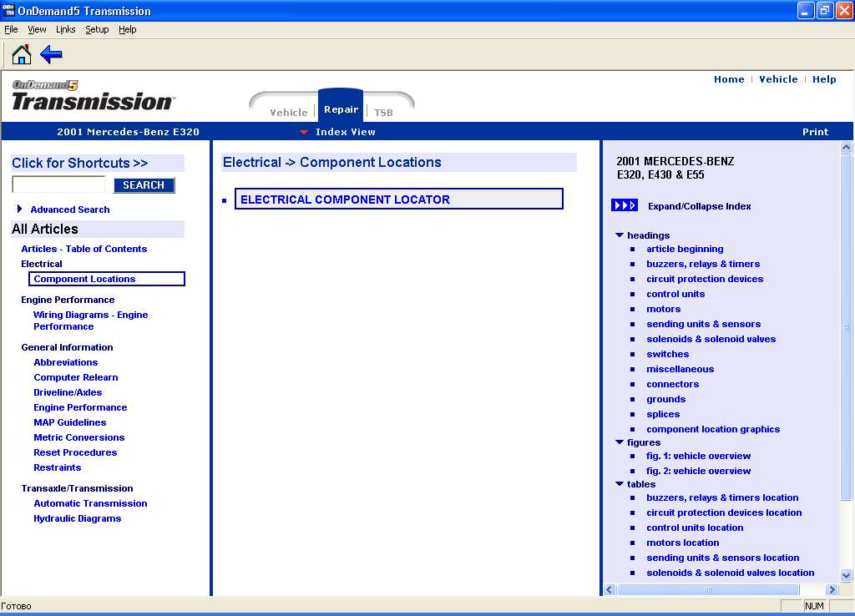Open the View menu
The width and height of the screenshot is (855, 616).
click(37, 29)
